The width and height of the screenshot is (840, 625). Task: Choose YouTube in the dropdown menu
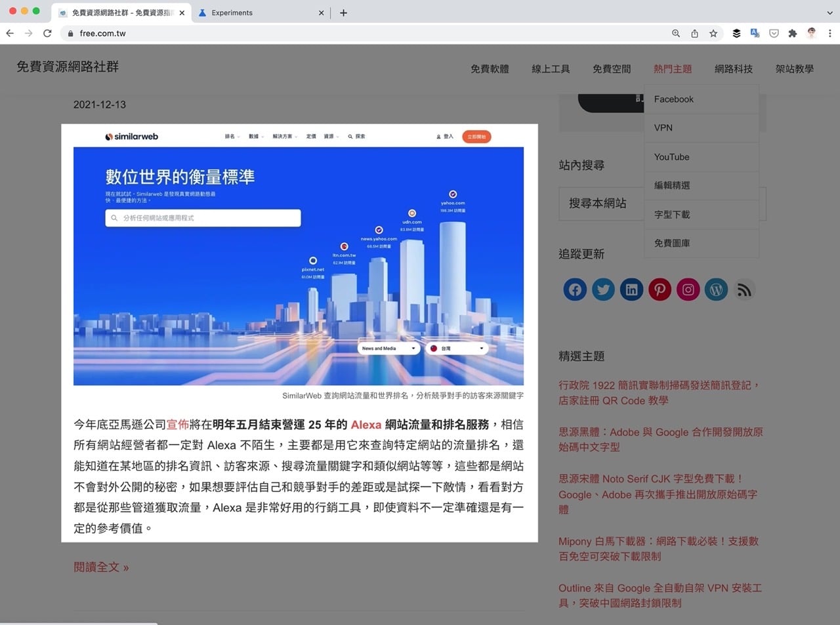tap(702, 157)
